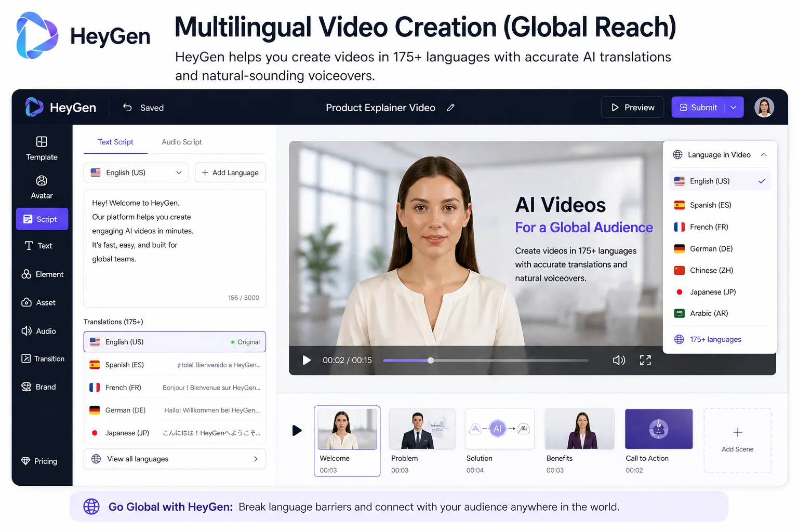This screenshot has width=798, height=532.
Task: Open the Call to Action scene thumbnail
Action: (x=659, y=429)
